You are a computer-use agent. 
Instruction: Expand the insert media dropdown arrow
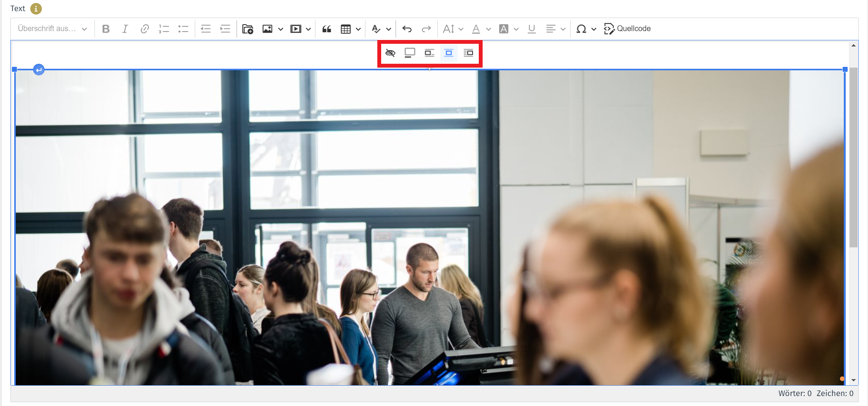click(x=308, y=29)
